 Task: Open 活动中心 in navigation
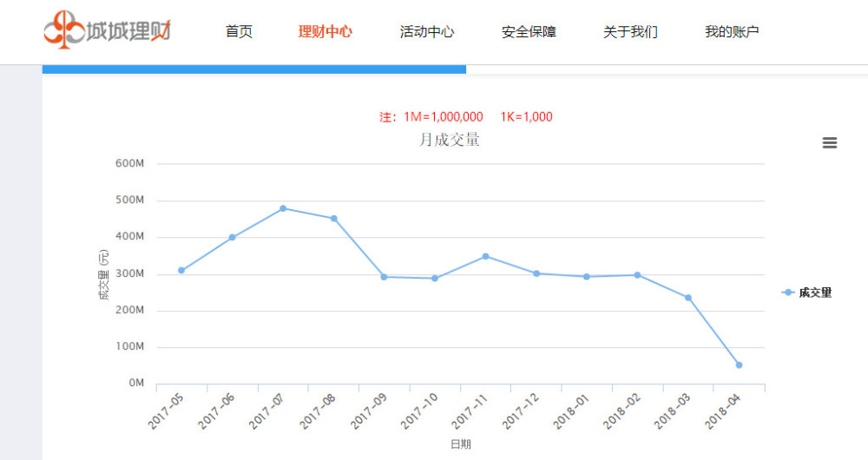427,32
